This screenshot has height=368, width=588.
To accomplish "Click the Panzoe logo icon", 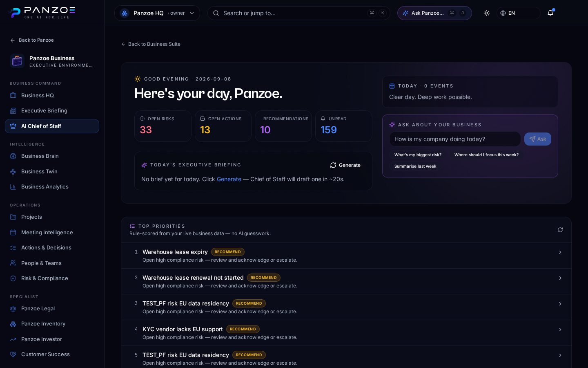I will (15, 13).
